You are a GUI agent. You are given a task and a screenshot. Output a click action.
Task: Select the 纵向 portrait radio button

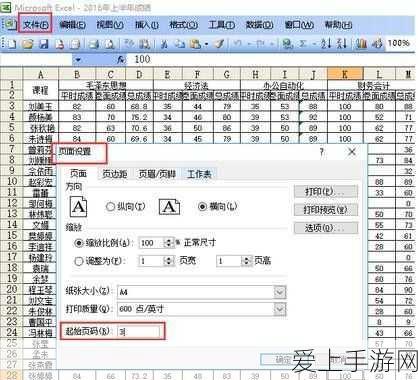click(x=110, y=207)
